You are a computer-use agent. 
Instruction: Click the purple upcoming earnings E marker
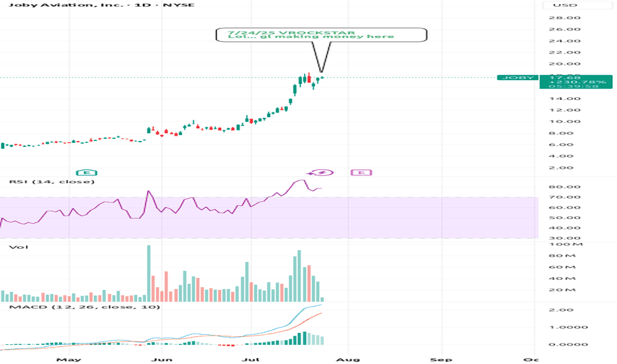[361, 172]
